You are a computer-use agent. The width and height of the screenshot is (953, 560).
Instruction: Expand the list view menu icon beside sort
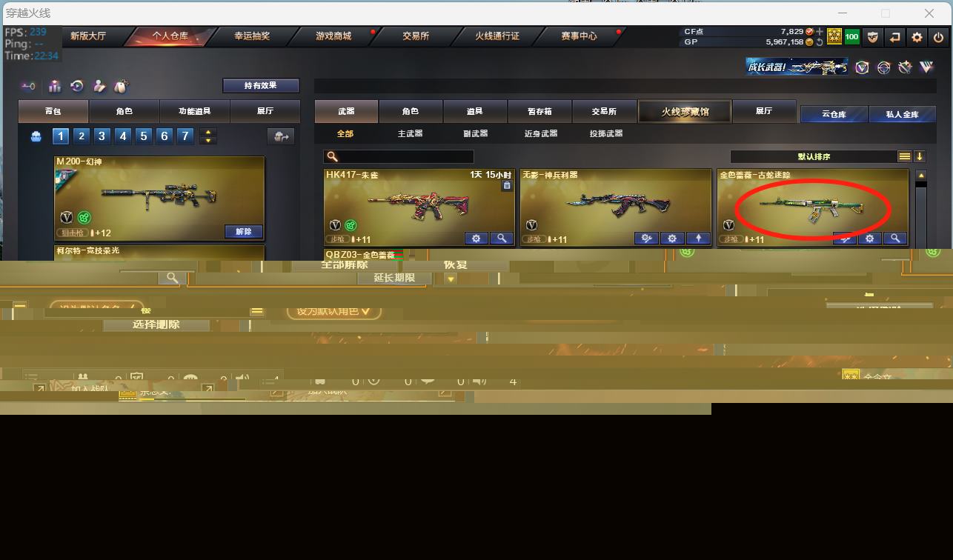[904, 156]
